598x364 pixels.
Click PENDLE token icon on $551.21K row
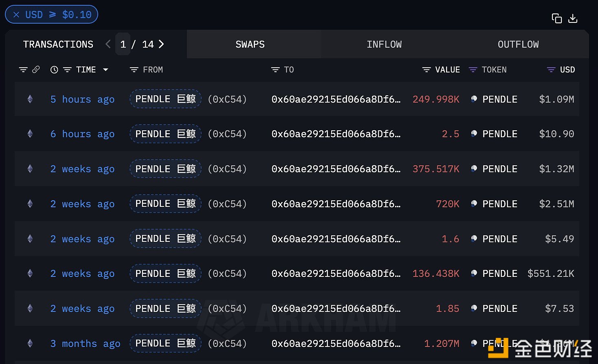[474, 273]
